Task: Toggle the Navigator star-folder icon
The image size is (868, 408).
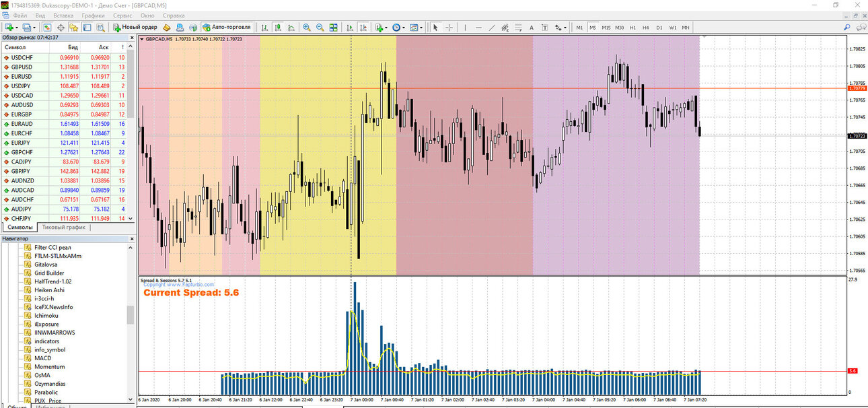Action: click(73, 28)
